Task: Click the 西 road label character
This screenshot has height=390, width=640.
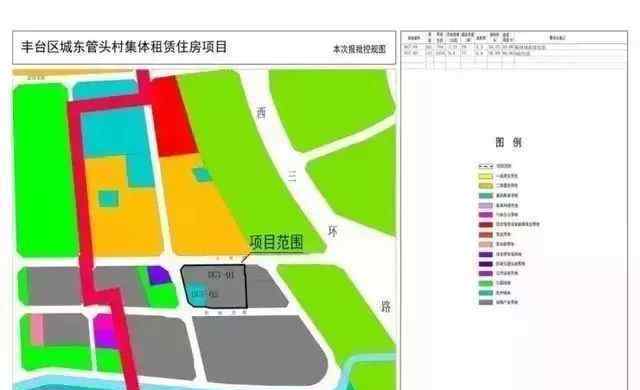Action: [x=262, y=113]
